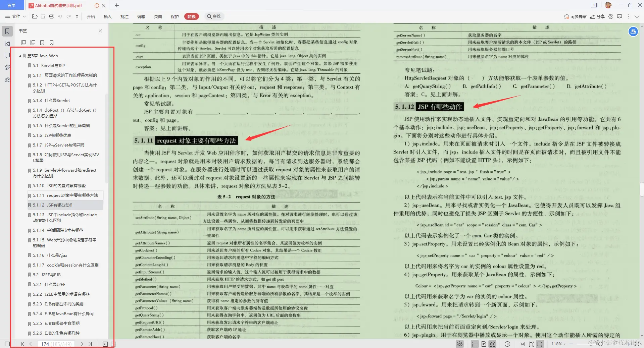Toggle eye-protection reading mode
Image resolution: width=644 pixels, height=348 pixels.
[x=459, y=344]
